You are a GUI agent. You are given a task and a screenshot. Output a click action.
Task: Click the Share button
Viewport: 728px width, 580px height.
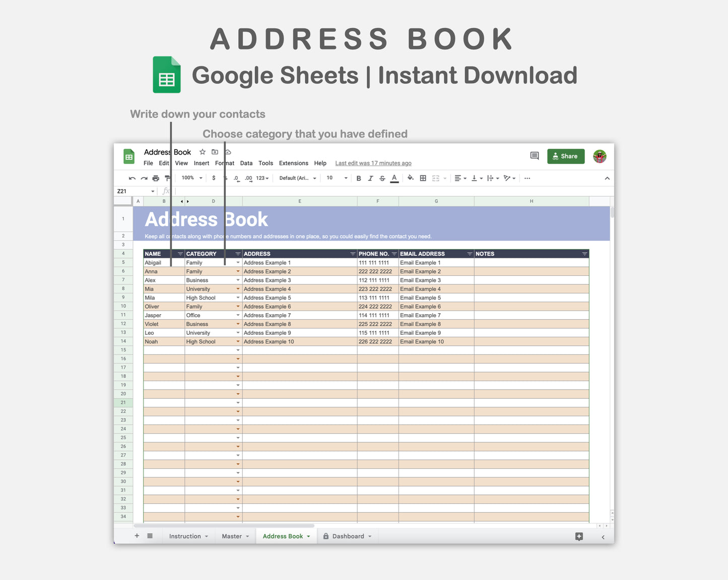click(x=565, y=156)
